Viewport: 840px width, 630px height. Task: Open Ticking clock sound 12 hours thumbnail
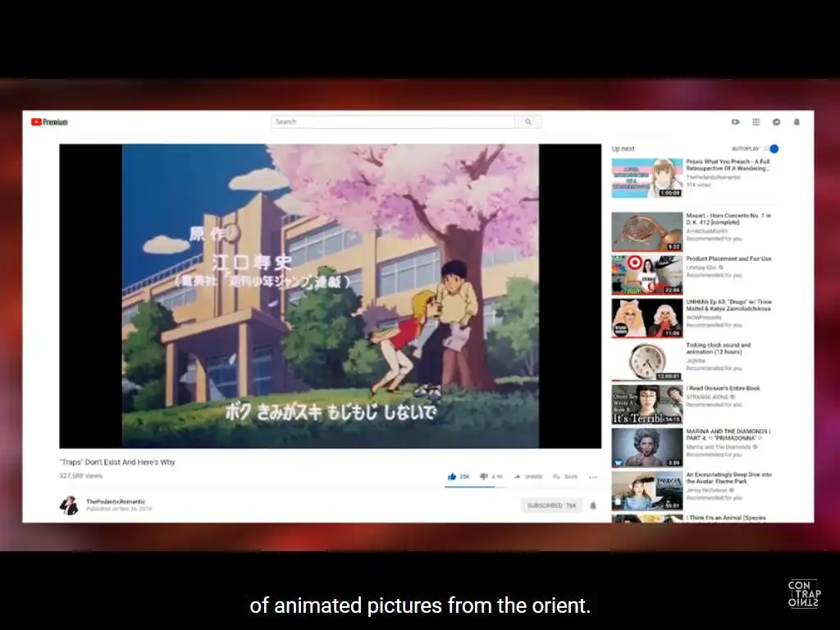(x=647, y=361)
